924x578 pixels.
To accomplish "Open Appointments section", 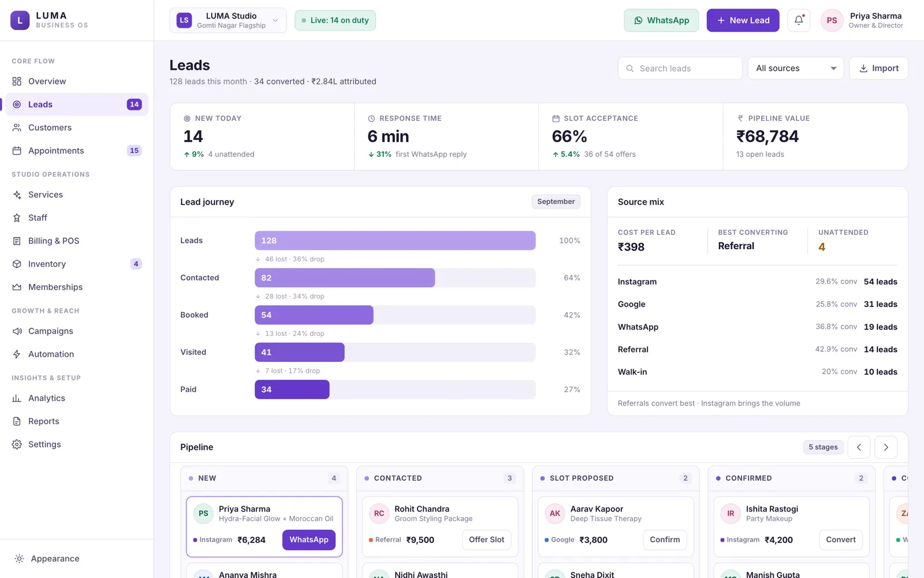I will (x=77, y=151).
